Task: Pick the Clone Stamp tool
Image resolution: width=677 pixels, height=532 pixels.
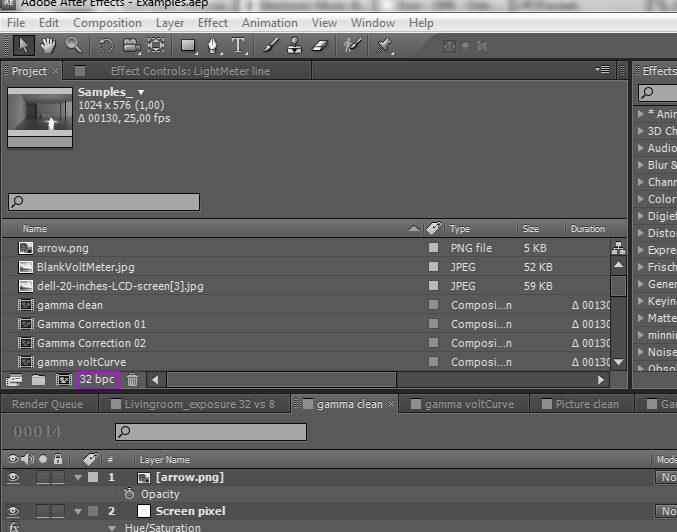Action: point(295,45)
